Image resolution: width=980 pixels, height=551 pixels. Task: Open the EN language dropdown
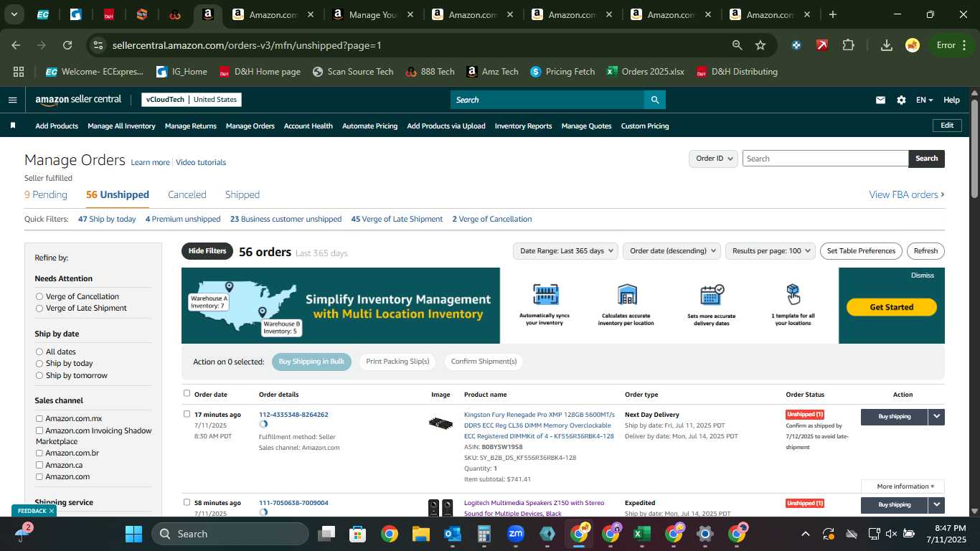tap(924, 100)
